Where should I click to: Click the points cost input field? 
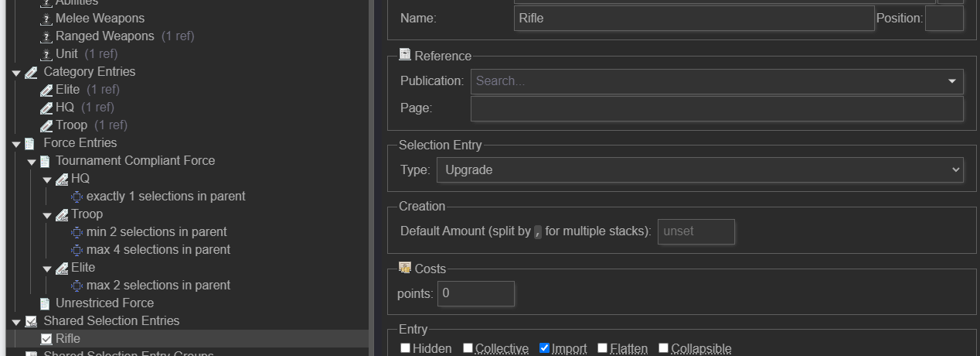pyautogui.click(x=476, y=293)
